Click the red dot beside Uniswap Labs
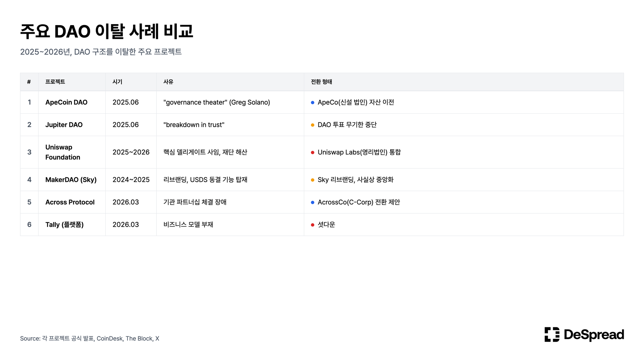 point(312,153)
